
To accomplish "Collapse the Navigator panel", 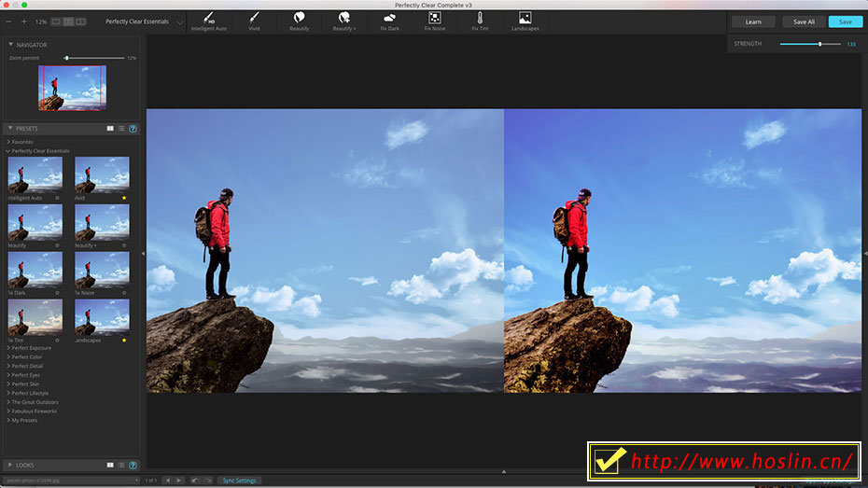I will pos(10,44).
